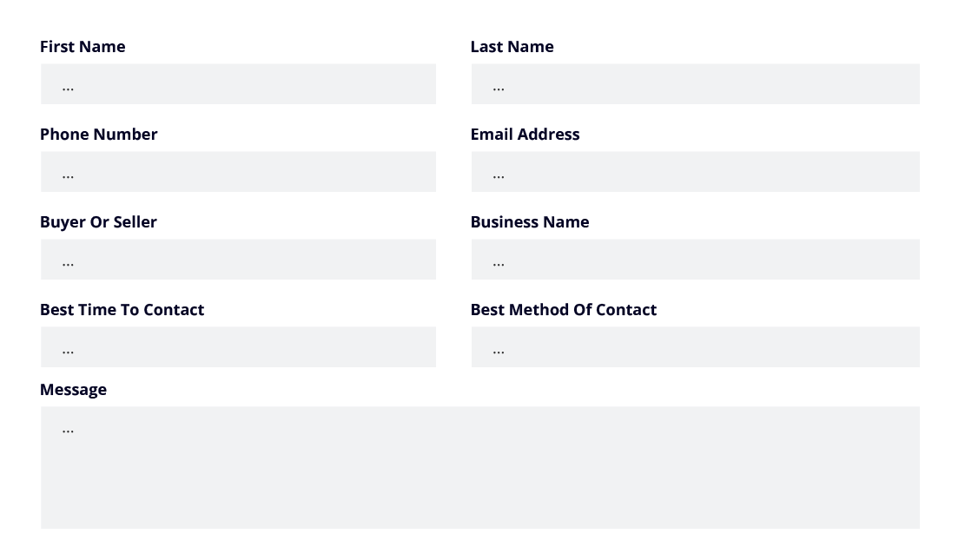The height and width of the screenshot is (560, 965).
Task: Click the "Best Method Of Contact" label
Action: [x=563, y=310]
